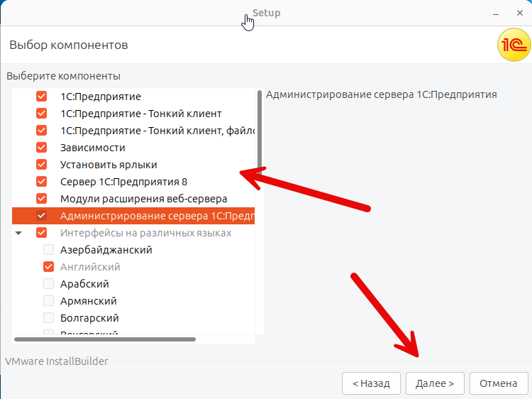Toggle the Сервер 1С:Предприятия 8 checkbox
Image resolution: width=532 pixels, height=399 pixels.
[42, 182]
